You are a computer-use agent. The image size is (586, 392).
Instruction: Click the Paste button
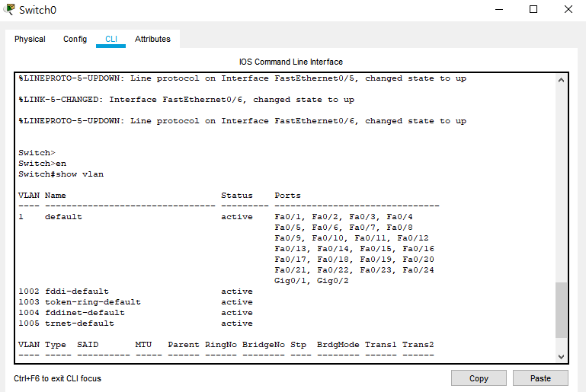[540, 378]
